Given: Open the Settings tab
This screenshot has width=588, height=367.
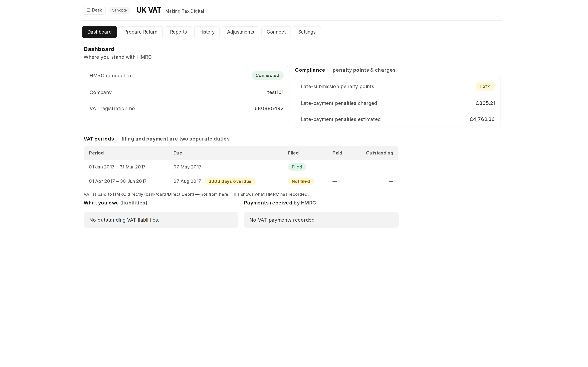Looking at the screenshot, I should pyautogui.click(x=307, y=32).
